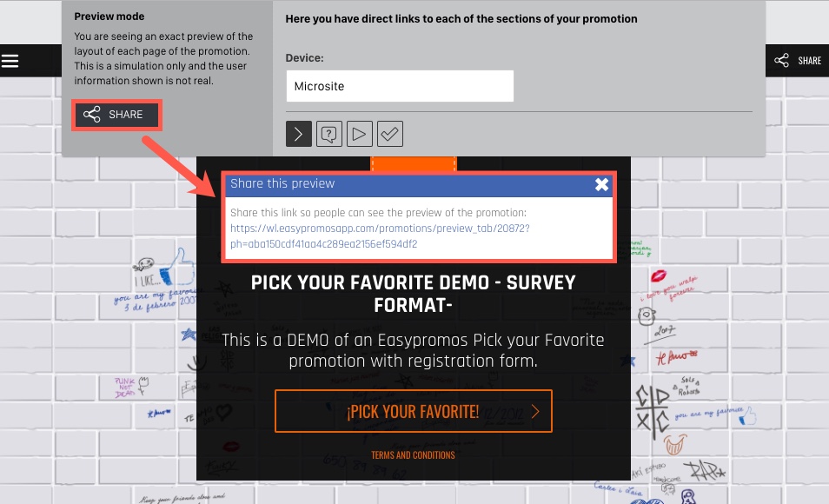The width and height of the screenshot is (829, 504).
Task: Click the orange tab above the promotion card
Action: tap(414, 163)
